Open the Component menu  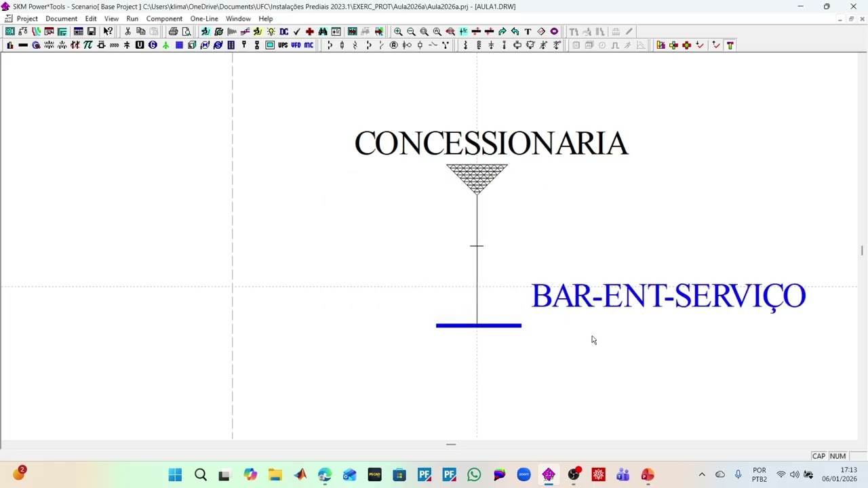[164, 18]
